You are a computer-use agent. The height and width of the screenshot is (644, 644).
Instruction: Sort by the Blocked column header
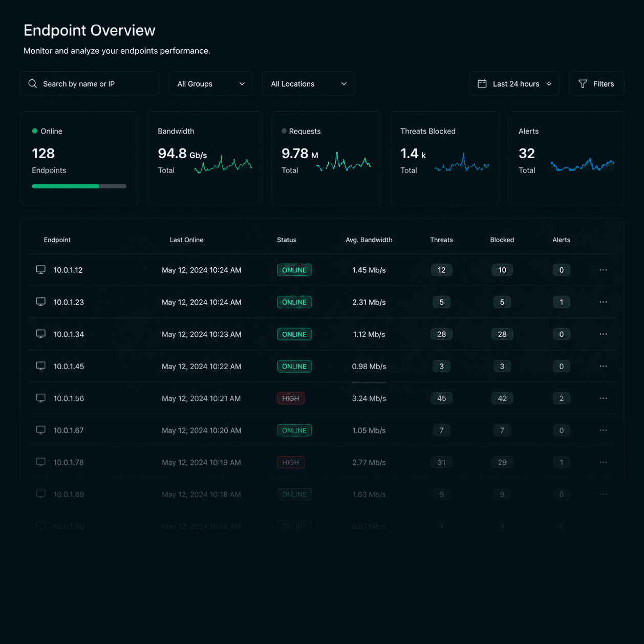pyautogui.click(x=502, y=240)
